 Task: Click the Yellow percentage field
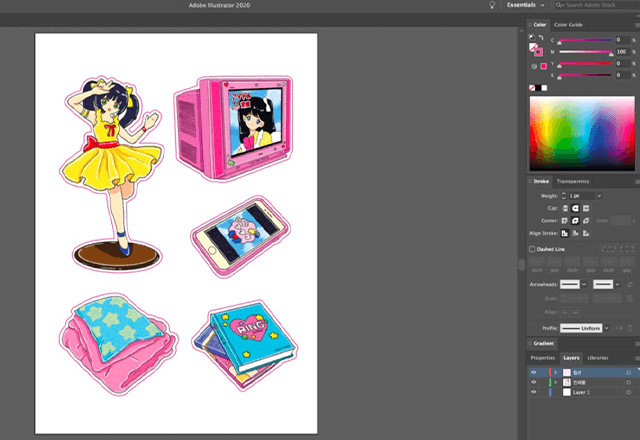(x=623, y=63)
